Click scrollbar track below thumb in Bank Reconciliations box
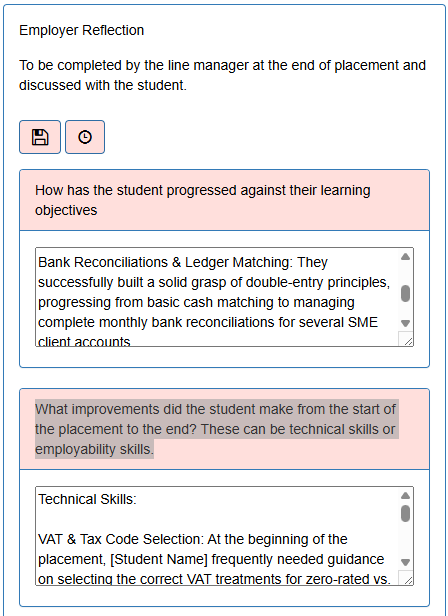448x616 pixels. coord(406,310)
